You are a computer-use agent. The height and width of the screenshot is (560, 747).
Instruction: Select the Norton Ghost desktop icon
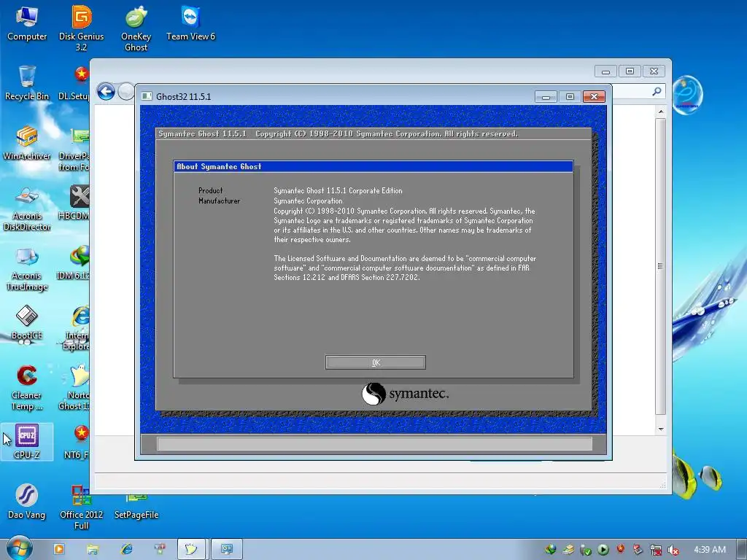coord(74,388)
